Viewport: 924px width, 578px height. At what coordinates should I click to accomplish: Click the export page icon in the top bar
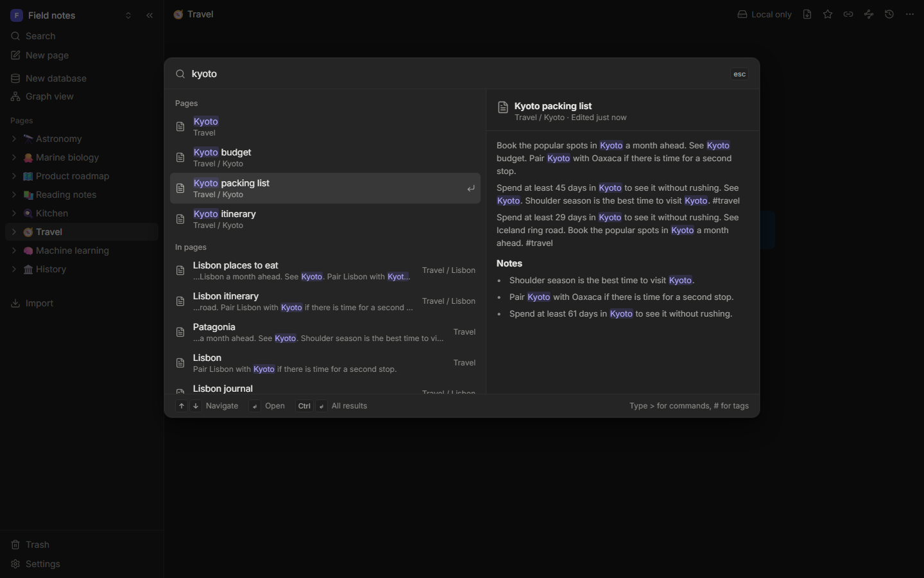click(807, 14)
